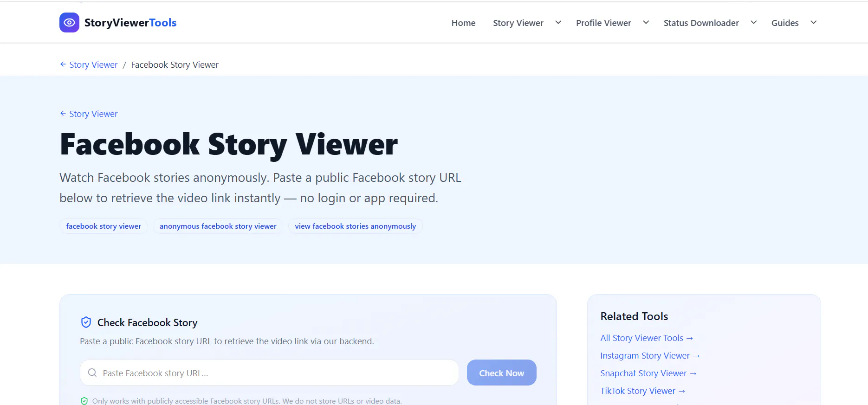
Task: Go to the Home menu item
Action: pos(463,23)
